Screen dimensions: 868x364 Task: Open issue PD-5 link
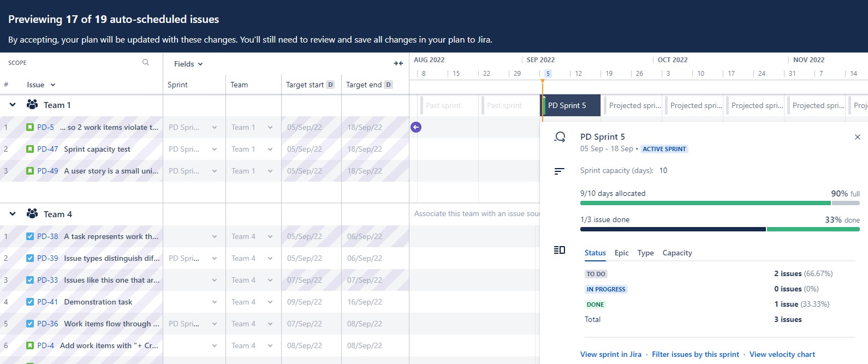46,127
